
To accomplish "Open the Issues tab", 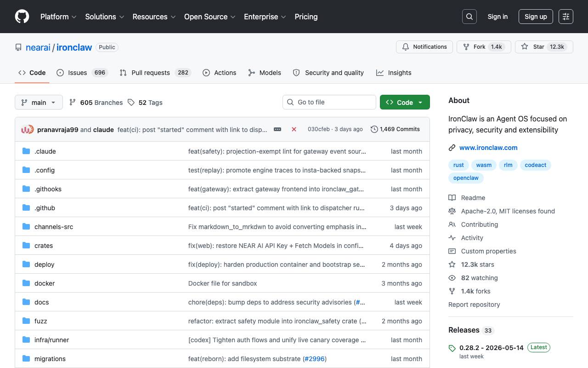I will [x=82, y=73].
